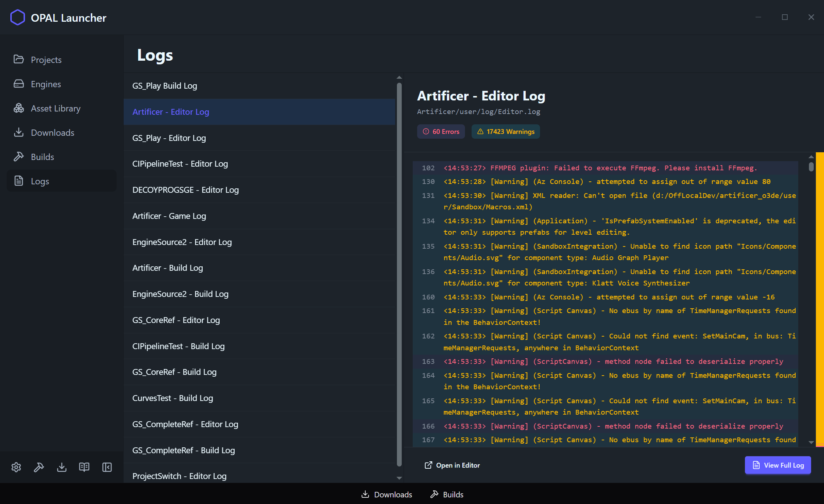The height and width of the screenshot is (504, 824).
Task: Click the log viewer scroll-down arrow
Action: (x=811, y=443)
